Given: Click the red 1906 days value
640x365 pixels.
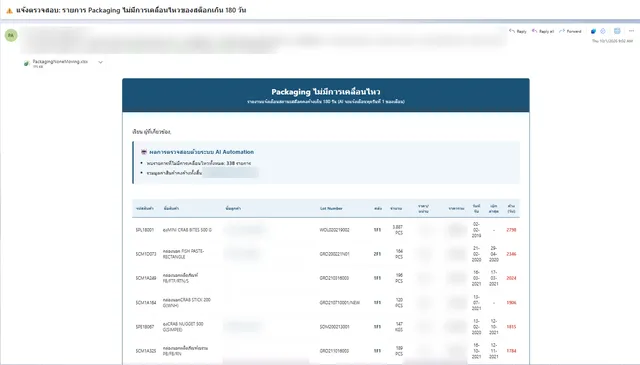Looking at the screenshot, I should pos(511,303).
